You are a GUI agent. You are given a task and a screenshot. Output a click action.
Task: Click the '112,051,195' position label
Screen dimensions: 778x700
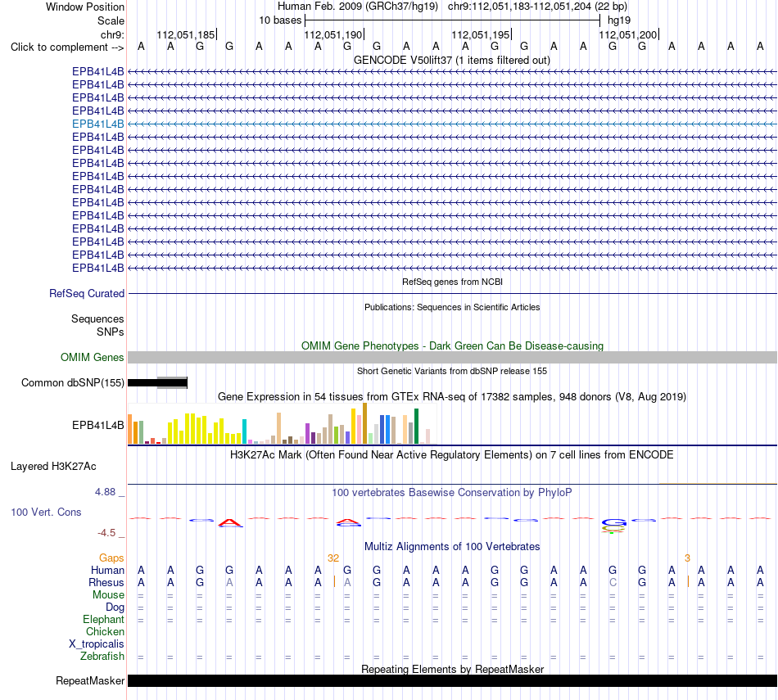pos(480,34)
